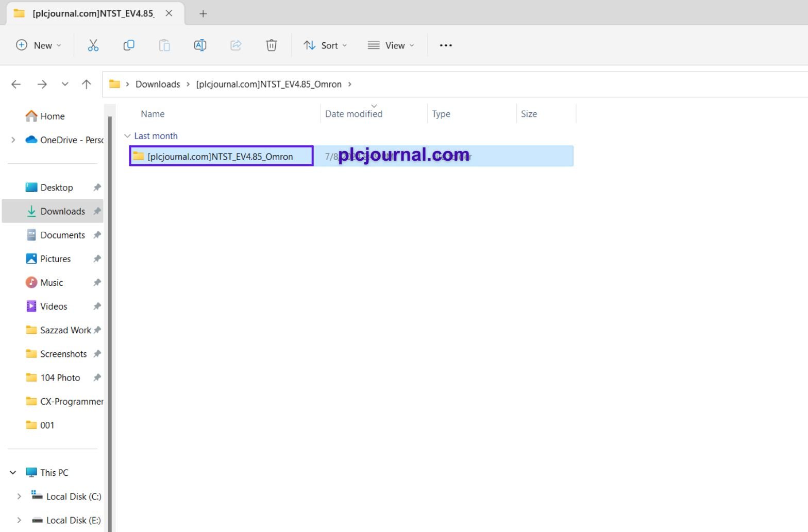Image resolution: width=808 pixels, height=532 pixels.
Task: Click the Paste clipboard icon
Action: 164,45
